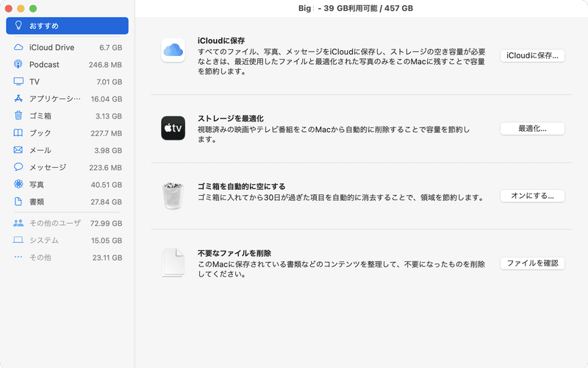Click the 246.8 MB size value
This screenshot has height=368, width=588.
(105, 65)
